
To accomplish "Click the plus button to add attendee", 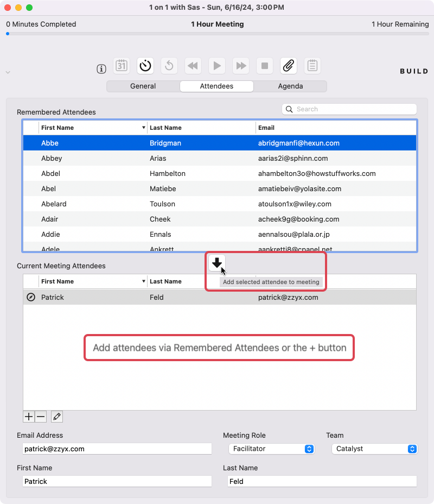I will pyautogui.click(x=29, y=417).
